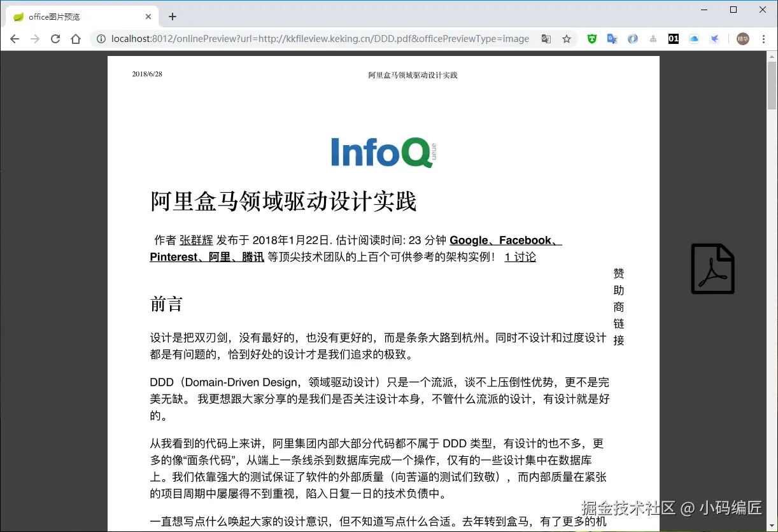Switch to PDF preview mode icon
Screen dimensions: 778x532
click(713, 269)
